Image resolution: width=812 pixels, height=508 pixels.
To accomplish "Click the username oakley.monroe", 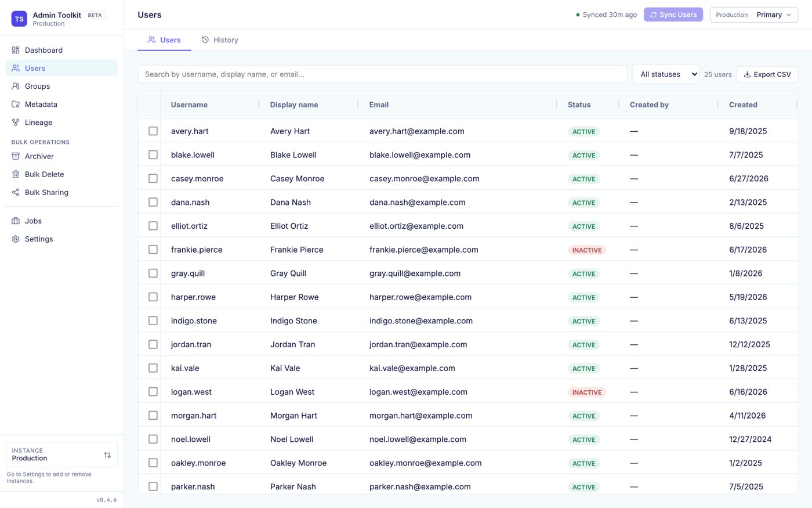I will (198, 463).
